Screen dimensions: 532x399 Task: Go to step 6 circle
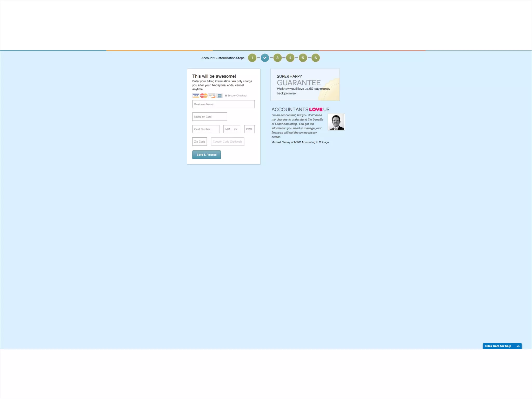click(316, 58)
